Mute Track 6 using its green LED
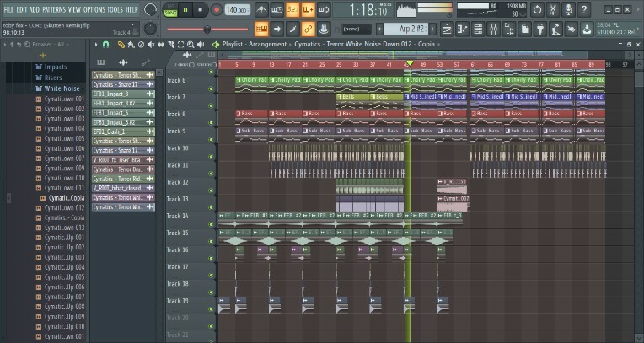The width and height of the screenshot is (644, 343). pos(211,88)
